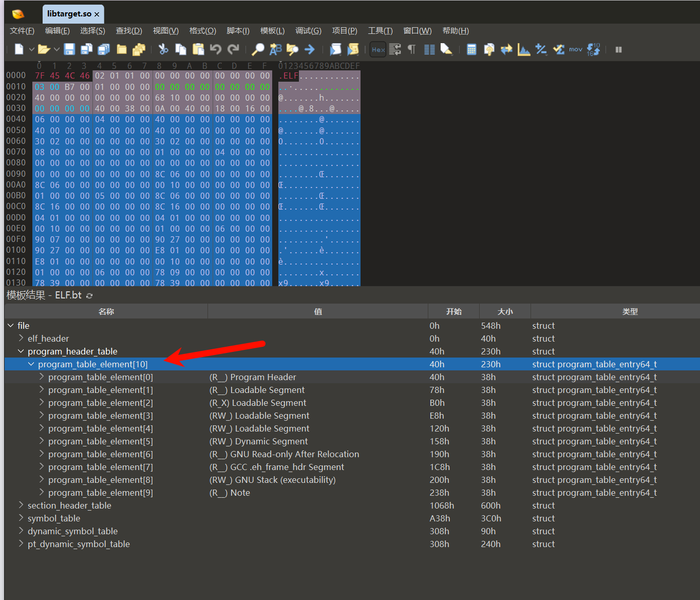Click the Calculator icon in toolbar
This screenshot has height=600, width=700.
[x=471, y=49]
